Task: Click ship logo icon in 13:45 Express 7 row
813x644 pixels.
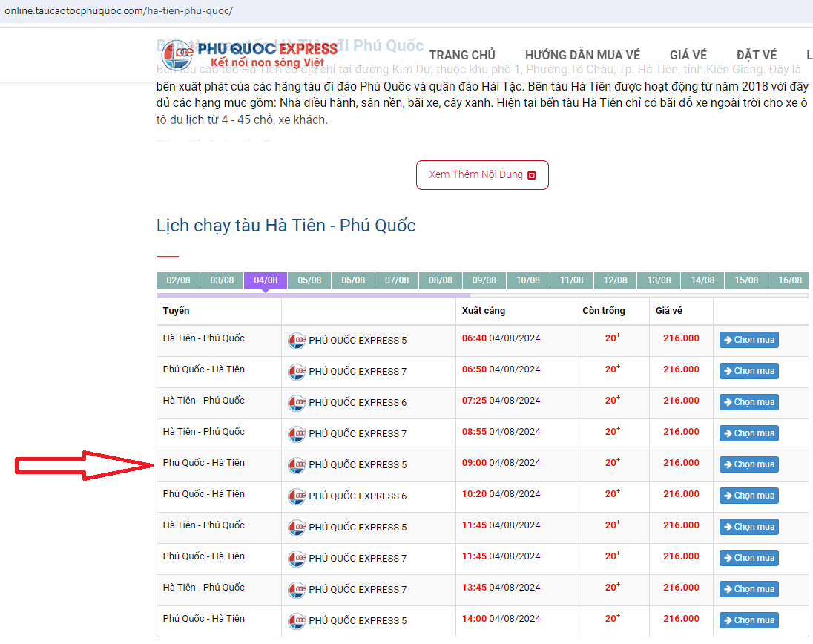Action: pyautogui.click(x=297, y=590)
